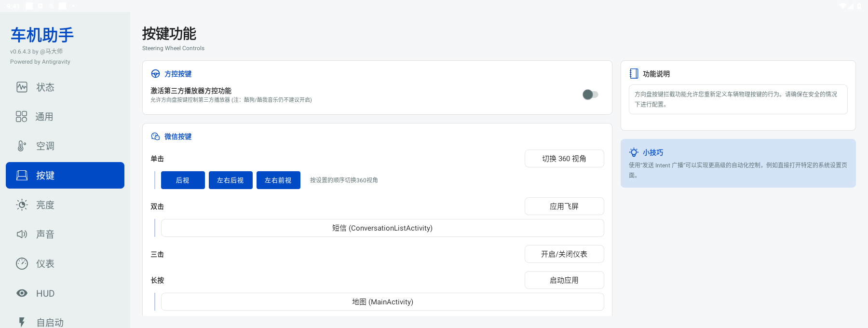Click the 单击 label

pos(157,159)
